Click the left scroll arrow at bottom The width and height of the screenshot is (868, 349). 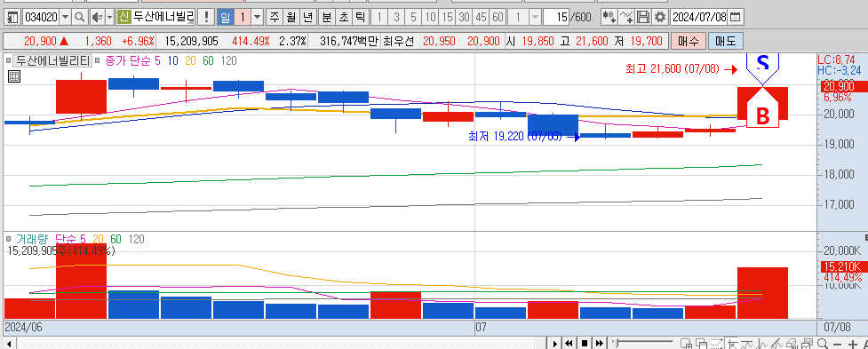point(8,344)
